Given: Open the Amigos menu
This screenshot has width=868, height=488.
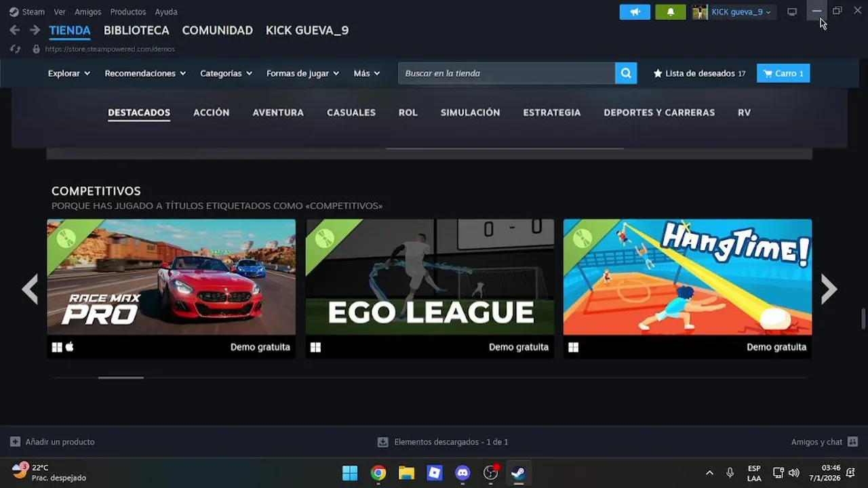Looking at the screenshot, I should click(88, 12).
